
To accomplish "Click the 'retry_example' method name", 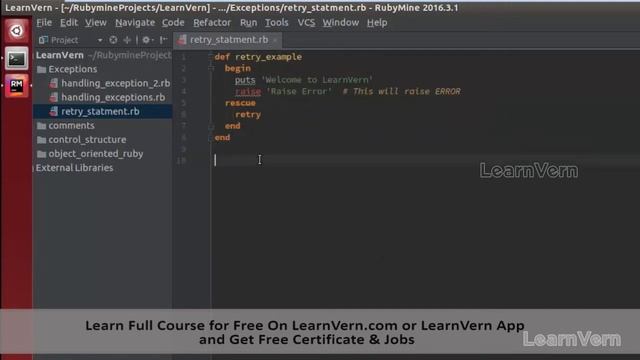I will point(268,57).
